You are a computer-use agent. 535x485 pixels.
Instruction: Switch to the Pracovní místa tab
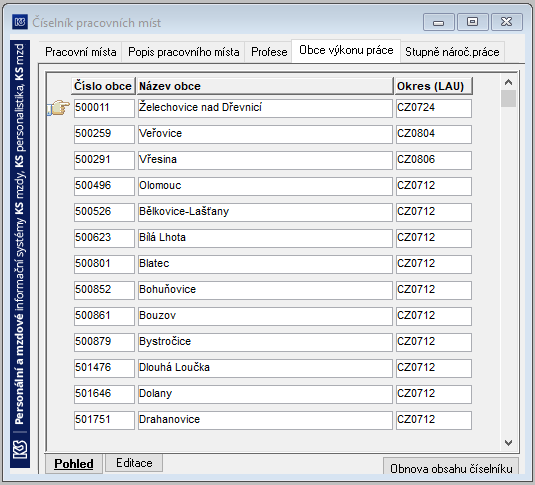pyautogui.click(x=81, y=52)
